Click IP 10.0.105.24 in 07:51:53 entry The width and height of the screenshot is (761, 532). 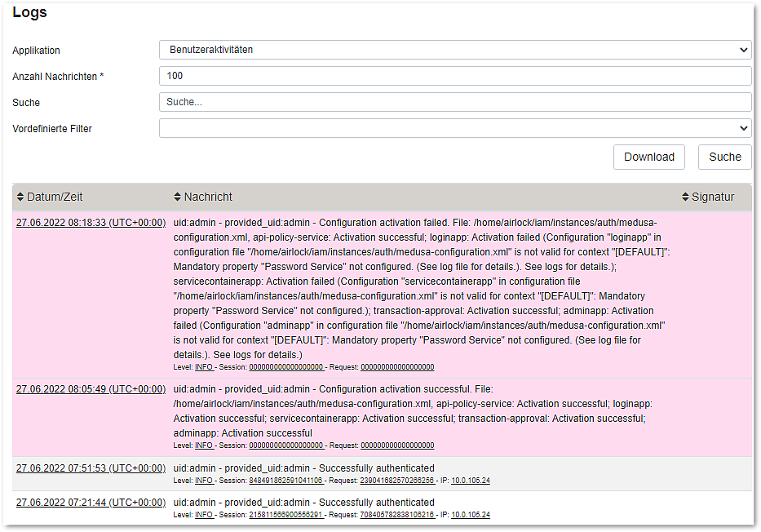[x=471, y=481]
